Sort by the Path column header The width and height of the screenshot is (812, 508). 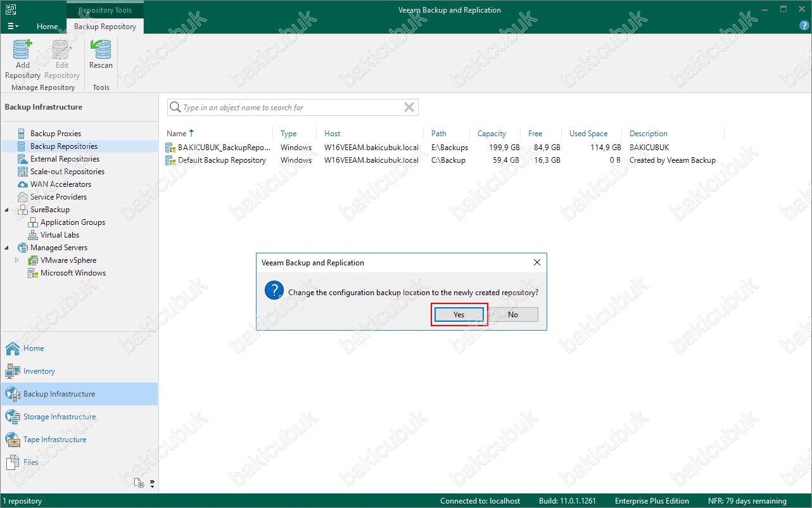click(x=439, y=134)
